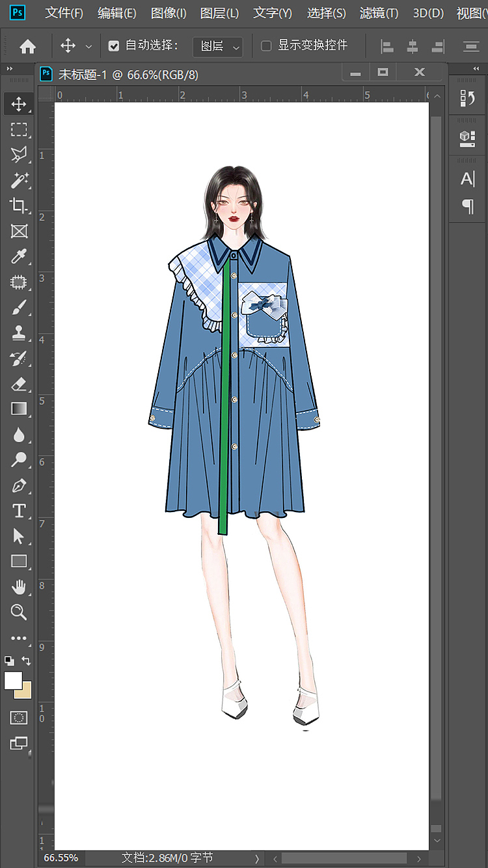Select the Gradient tool
Image resolution: width=488 pixels, height=868 pixels.
tap(19, 409)
